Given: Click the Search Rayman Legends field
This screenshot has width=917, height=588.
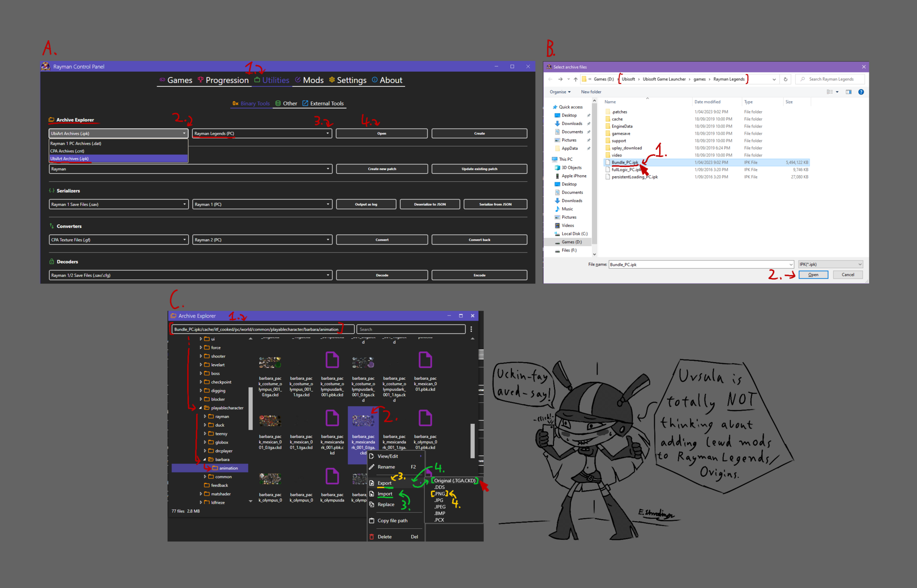Looking at the screenshot, I should (830, 79).
